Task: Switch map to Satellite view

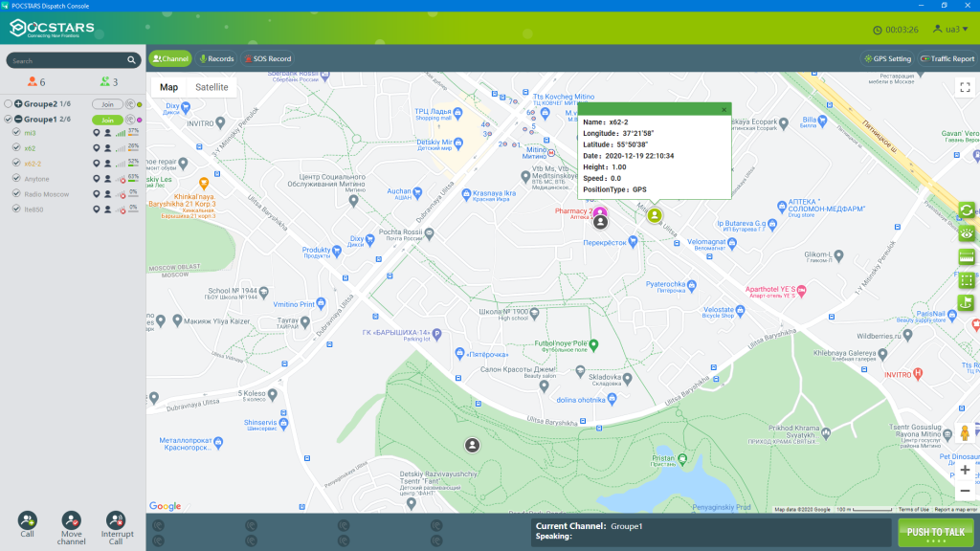Action: (x=212, y=87)
